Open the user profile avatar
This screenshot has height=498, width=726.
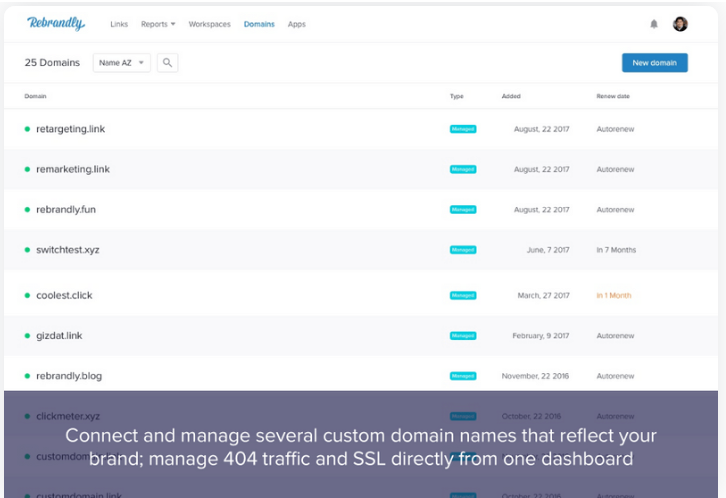pyautogui.click(x=680, y=24)
